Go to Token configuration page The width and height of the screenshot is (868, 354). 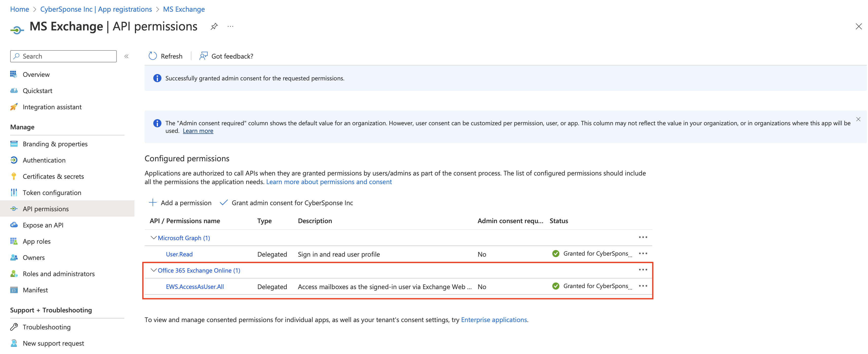[52, 193]
